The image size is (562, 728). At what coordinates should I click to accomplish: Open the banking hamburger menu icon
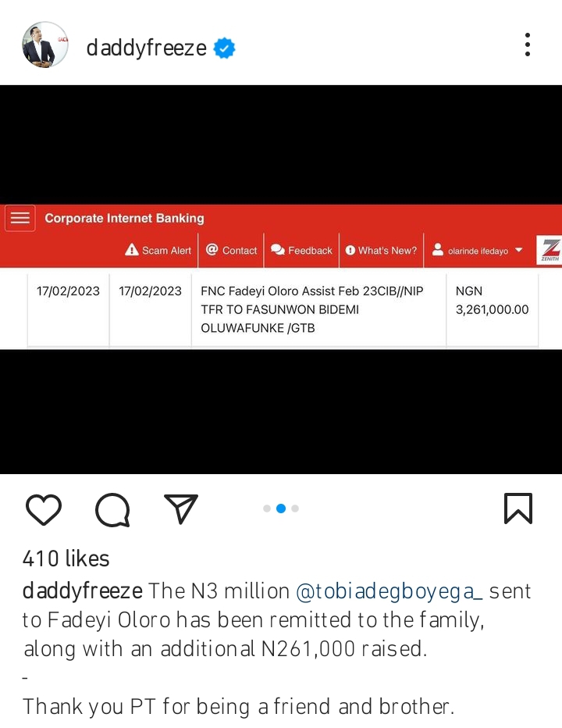pos(20,218)
